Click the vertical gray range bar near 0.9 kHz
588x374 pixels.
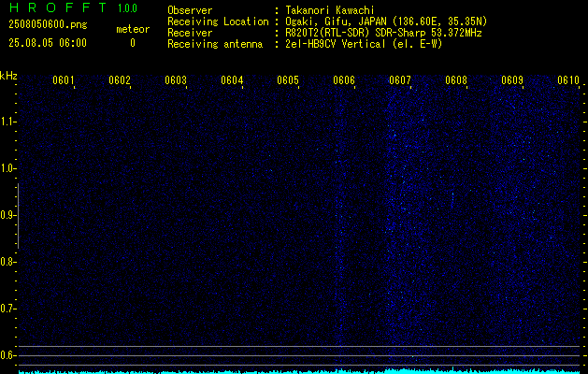click(18, 216)
